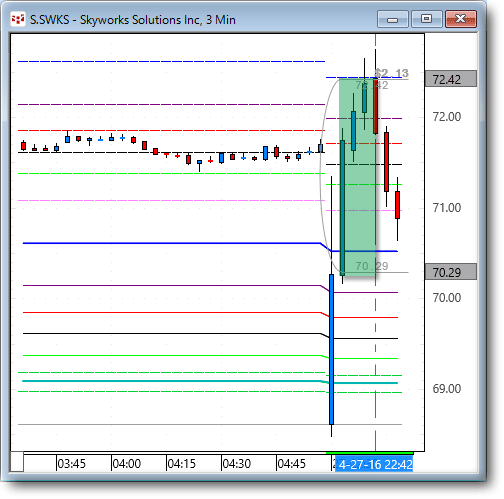Click the 70.29 price marker on the price scale

coord(451,272)
